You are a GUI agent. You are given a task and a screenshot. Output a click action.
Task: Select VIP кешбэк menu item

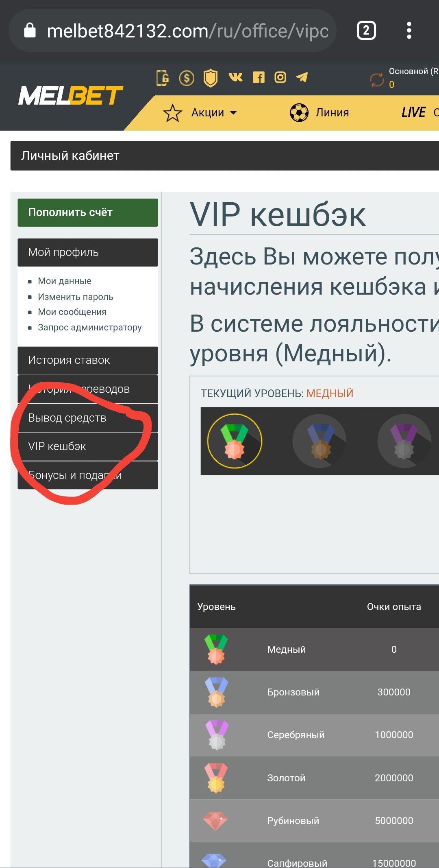pos(88,446)
